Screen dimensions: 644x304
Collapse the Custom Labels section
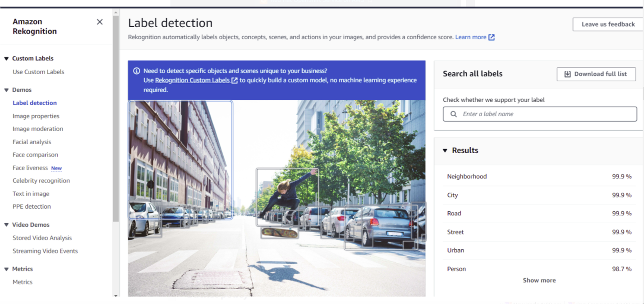[6, 59]
